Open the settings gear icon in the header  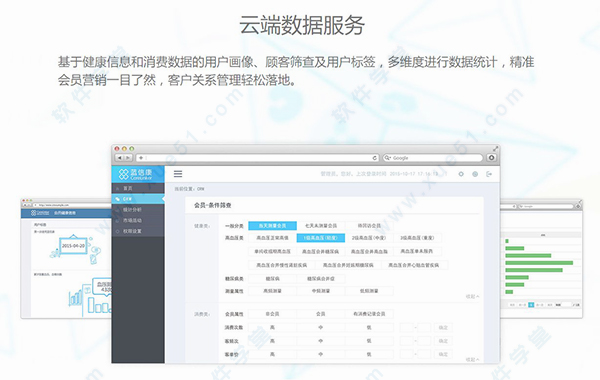461,174
